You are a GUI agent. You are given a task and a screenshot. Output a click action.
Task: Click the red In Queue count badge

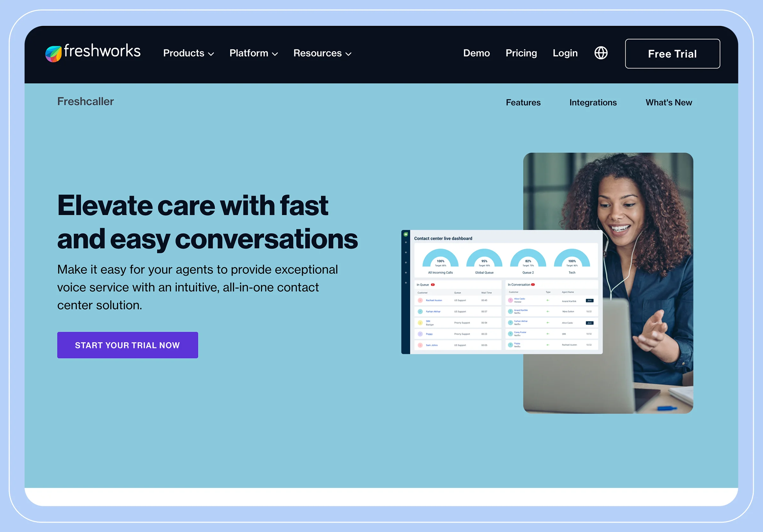(433, 284)
